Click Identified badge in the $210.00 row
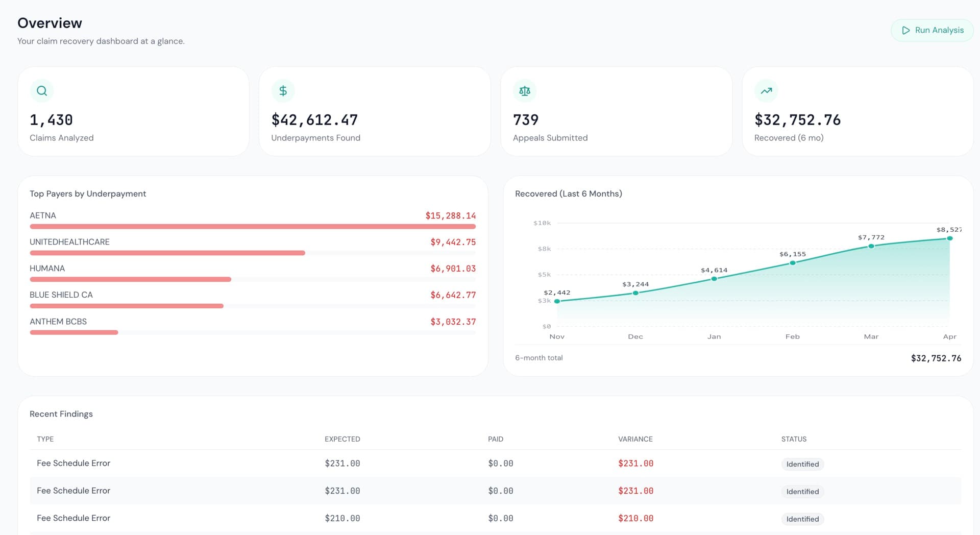This screenshot has width=980, height=535. click(802, 519)
